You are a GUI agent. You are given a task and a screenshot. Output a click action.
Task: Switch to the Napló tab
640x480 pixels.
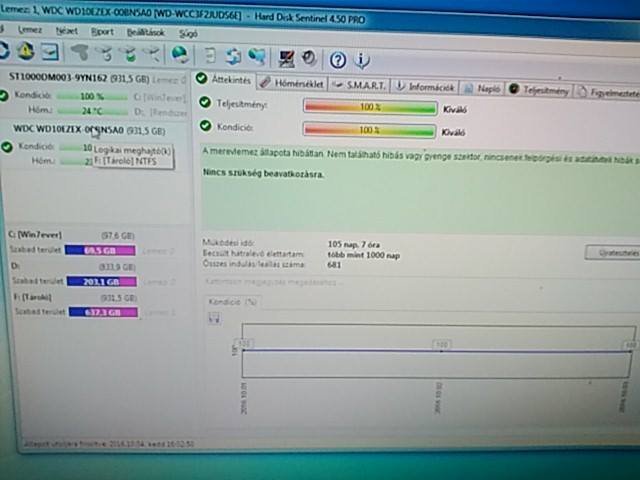point(482,89)
